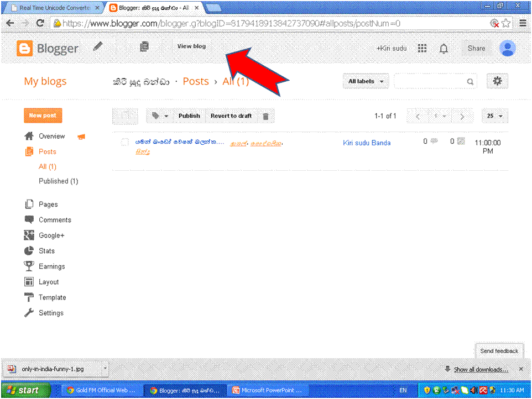Go to the next page of posts
The width and height of the screenshot is (532, 399).
(x=462, y=116)
